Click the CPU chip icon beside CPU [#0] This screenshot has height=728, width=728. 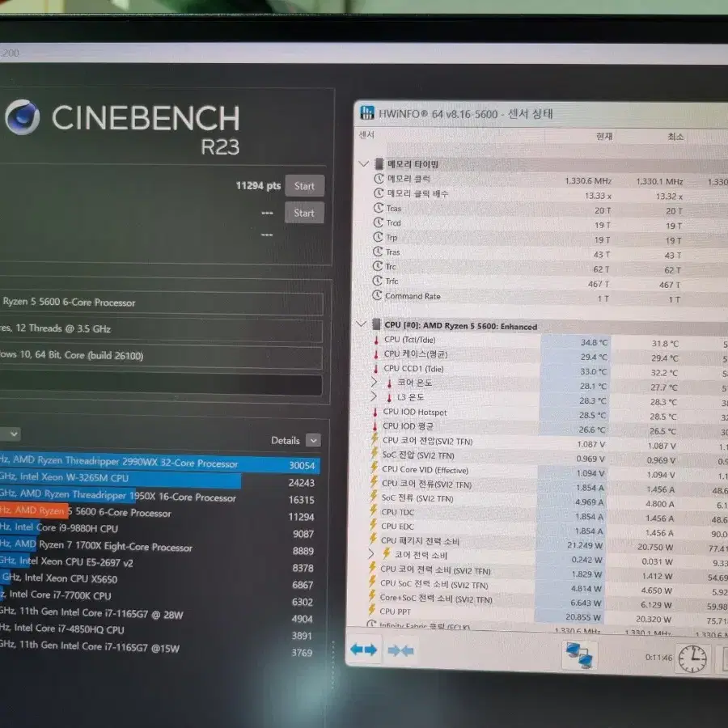tap(376, 324)
